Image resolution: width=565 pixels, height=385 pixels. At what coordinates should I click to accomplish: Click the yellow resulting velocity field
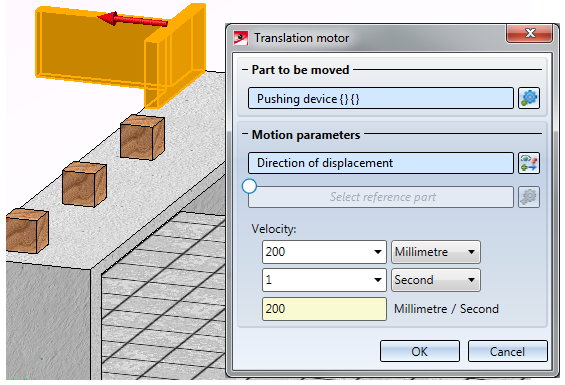tap(324, 309)
